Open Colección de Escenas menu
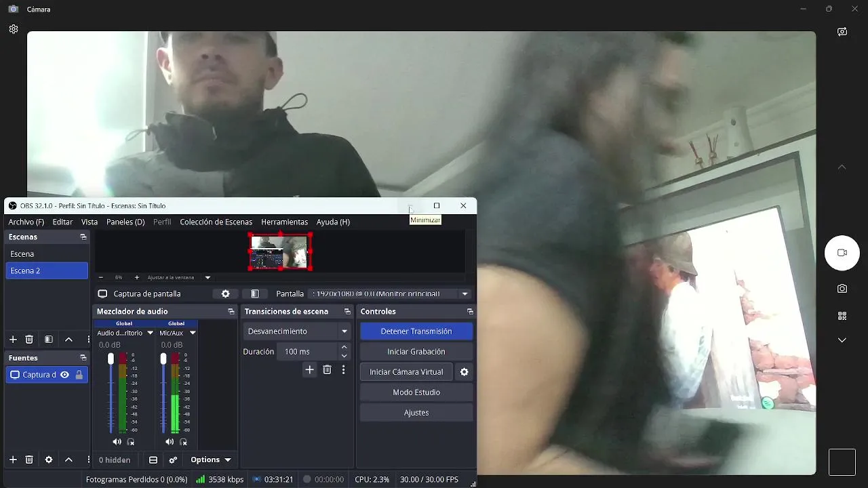This screenshot has width=868, height=488. (216, 222)
